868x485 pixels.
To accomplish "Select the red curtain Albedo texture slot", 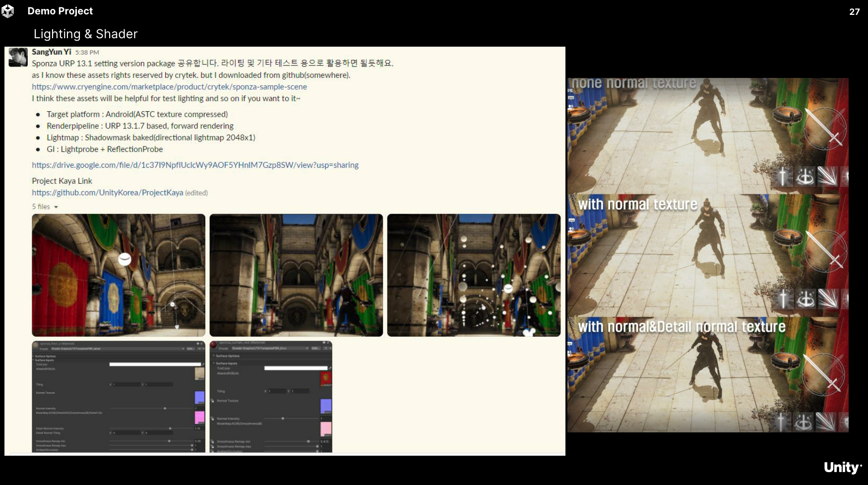I will (326, 379).
